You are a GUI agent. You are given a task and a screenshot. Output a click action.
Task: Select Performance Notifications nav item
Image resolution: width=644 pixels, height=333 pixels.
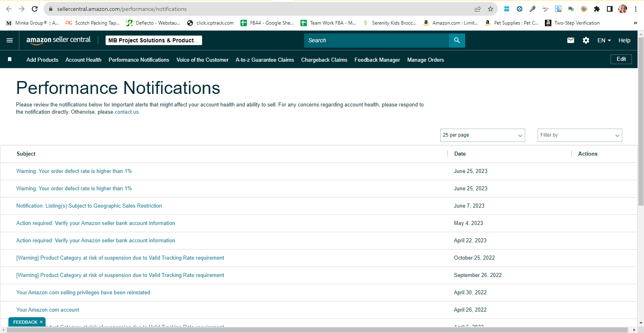[x=139, y=60]
